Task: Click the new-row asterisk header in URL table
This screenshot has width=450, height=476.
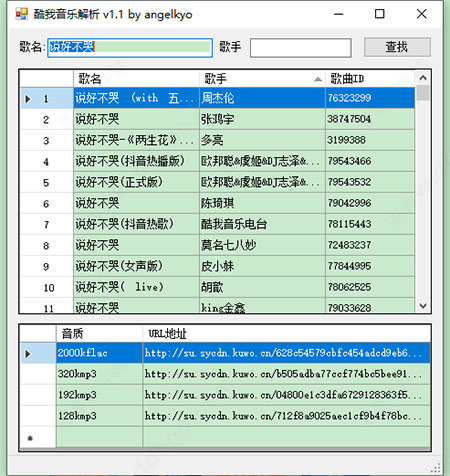Action: point(38,437)
